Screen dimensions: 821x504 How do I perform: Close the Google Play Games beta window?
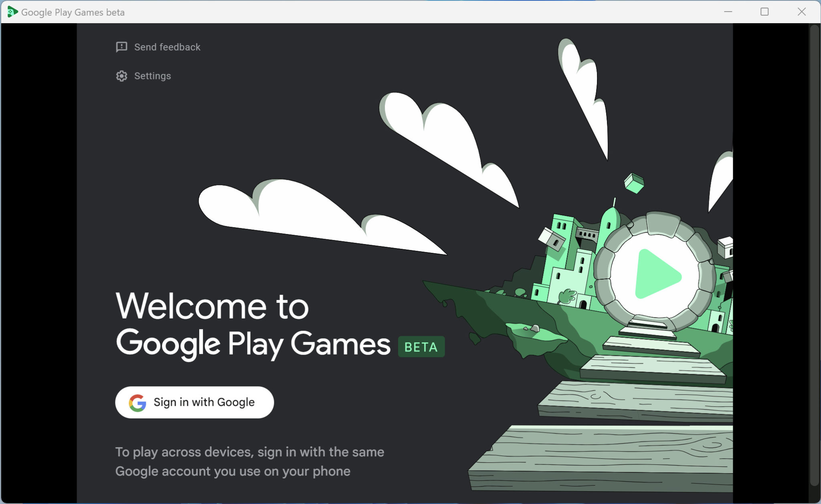(801, 12)
